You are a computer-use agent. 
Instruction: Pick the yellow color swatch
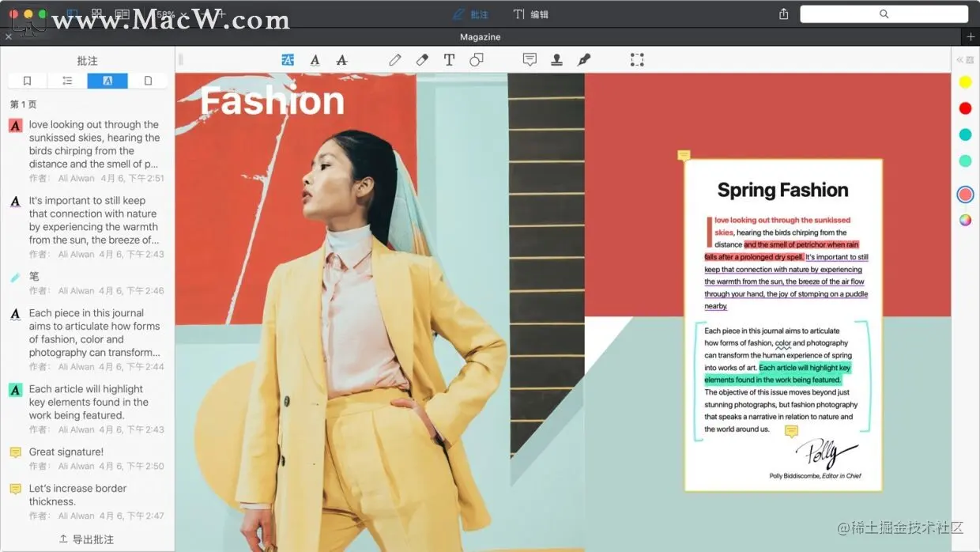[965, 82]
